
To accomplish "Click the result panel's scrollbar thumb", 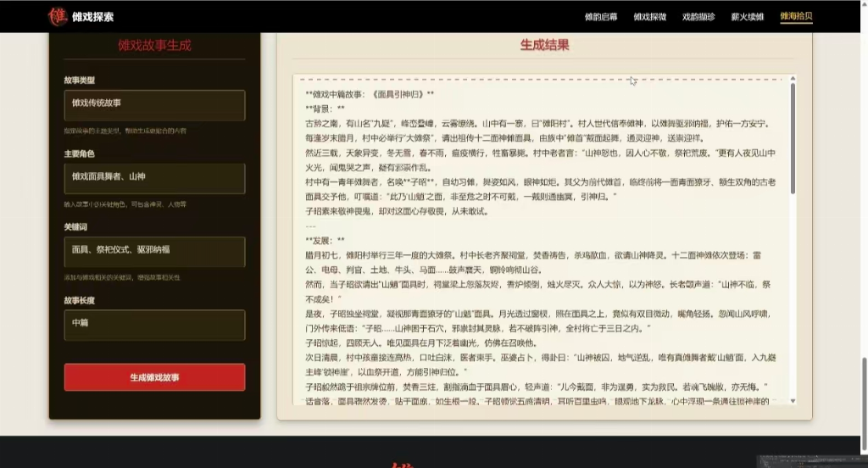I will (793, 136).
